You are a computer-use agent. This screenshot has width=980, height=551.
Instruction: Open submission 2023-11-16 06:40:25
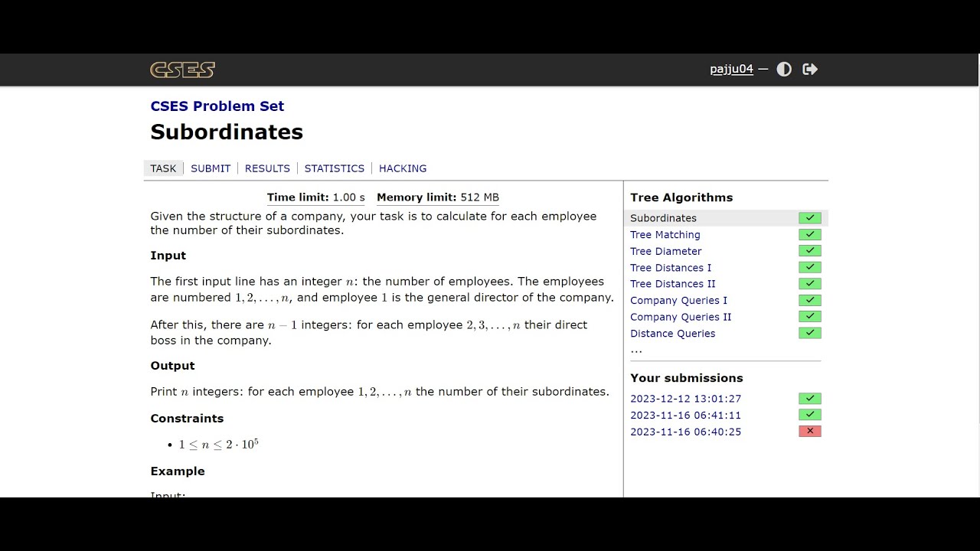click(685, 432)
